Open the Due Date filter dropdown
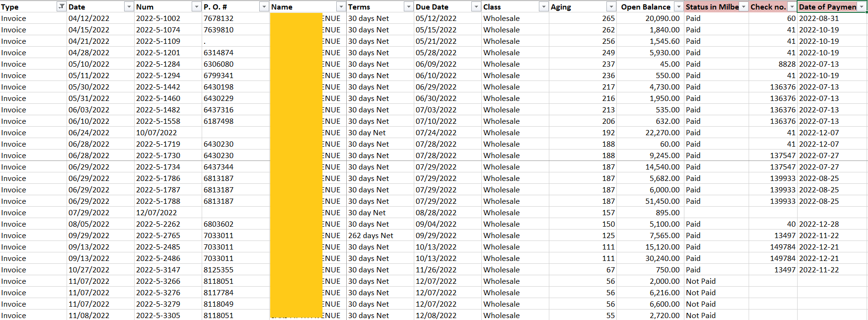Viewport: 868px width, 320px height. 476,7
